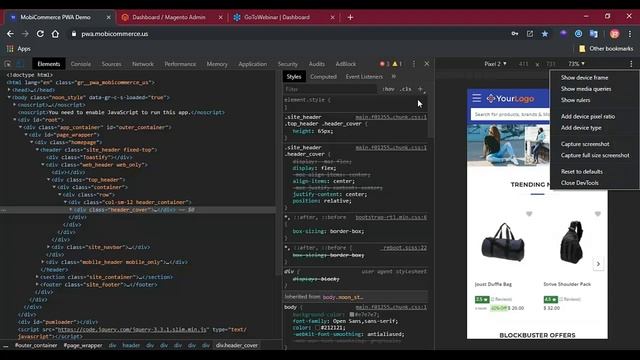The height and width of the screenshot is (360, 640).
Task: Switch to the Sources tab
Action: click(x=111, y=64)
